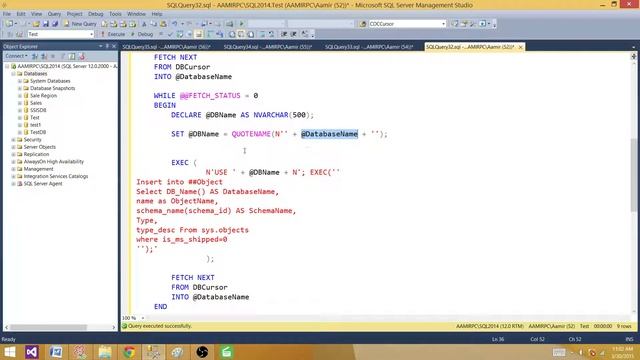
Task: Click the QUOTENAME function in the editor
Action: 251,134
